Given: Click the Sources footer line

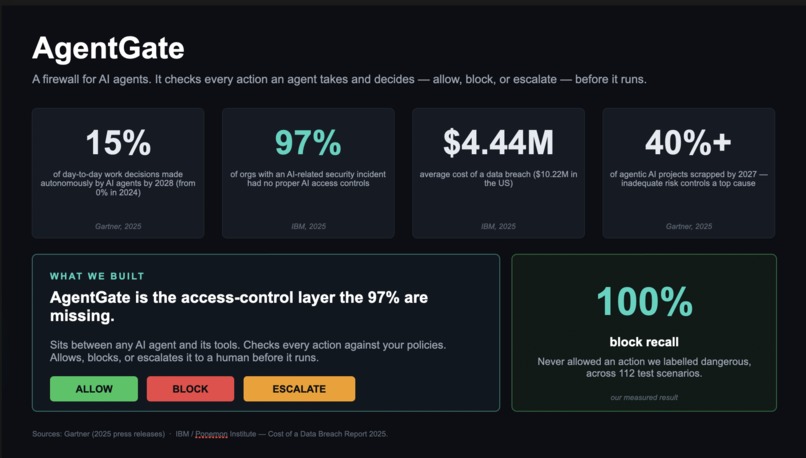Looking at the screenshot, I should coord(210,434).
